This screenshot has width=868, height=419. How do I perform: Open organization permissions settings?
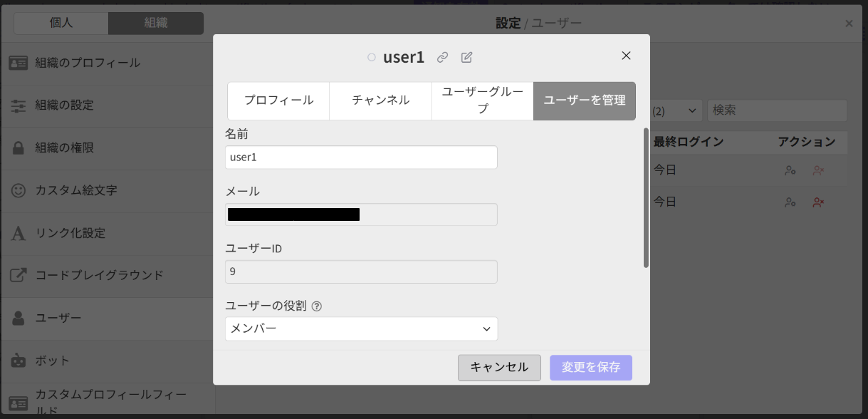pyautogui.click(x=66, y=149)
